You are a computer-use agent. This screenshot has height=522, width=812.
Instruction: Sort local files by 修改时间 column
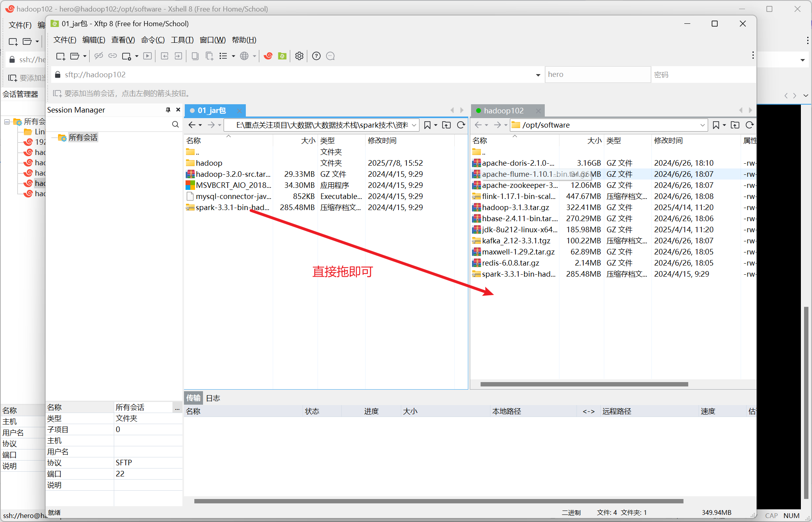click(x=382, y=140)
